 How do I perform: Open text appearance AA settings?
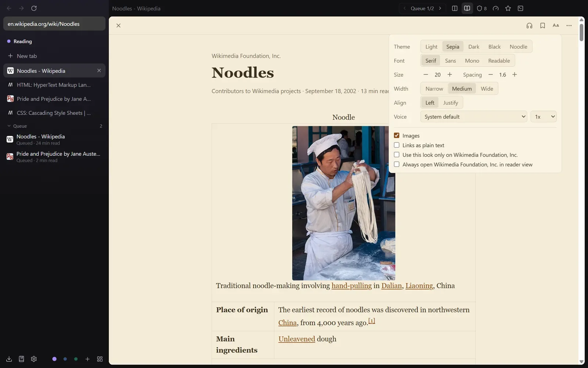[x=556, y=25]
